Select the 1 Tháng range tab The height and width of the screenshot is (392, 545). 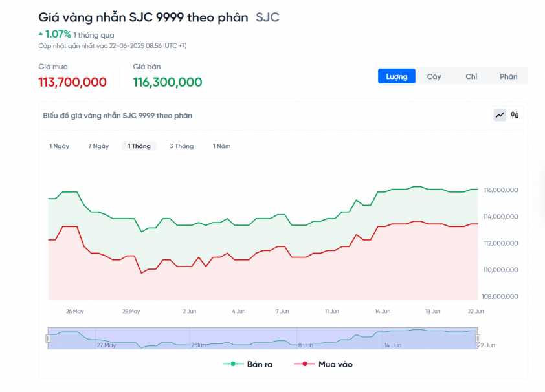139,146
